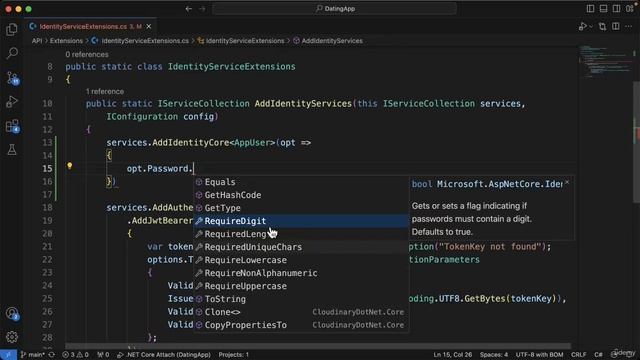Select the IdentityServiceExtensions.cs tab
This screenshot has height=360, width=640.
(91, 27)
